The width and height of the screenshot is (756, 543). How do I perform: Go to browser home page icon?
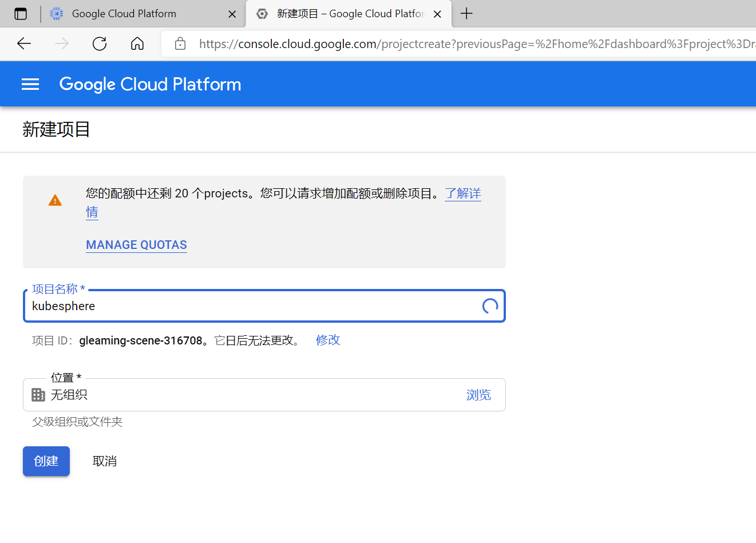click(x=137, y=43)
